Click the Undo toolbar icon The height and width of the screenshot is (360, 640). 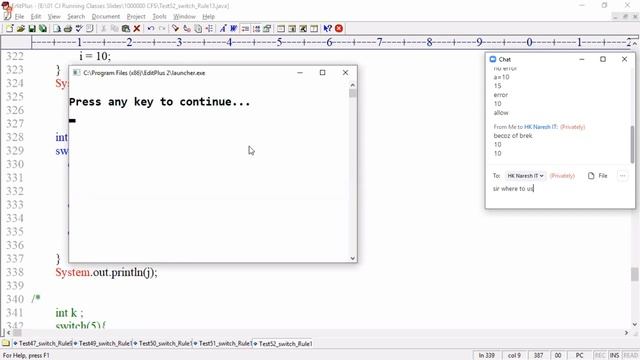[x=151, y=29]
